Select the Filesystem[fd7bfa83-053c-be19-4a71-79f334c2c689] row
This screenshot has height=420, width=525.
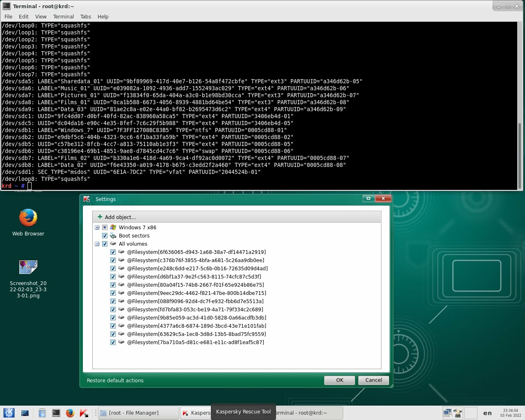coord(195,309)
